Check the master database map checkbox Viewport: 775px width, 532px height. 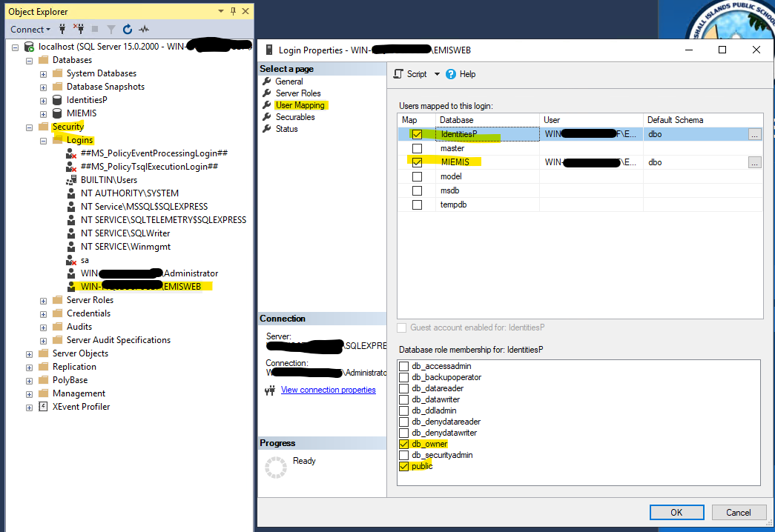[417, 148]
